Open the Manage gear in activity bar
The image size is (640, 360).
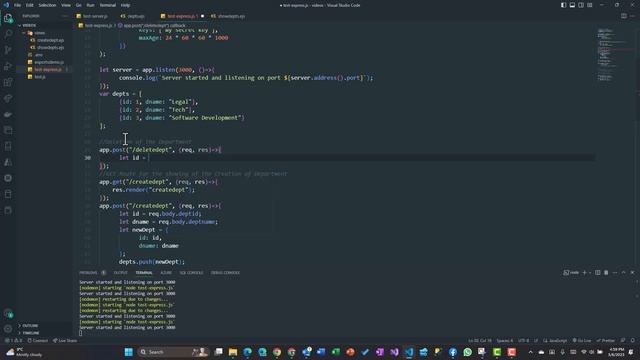[x=8, y=329]
